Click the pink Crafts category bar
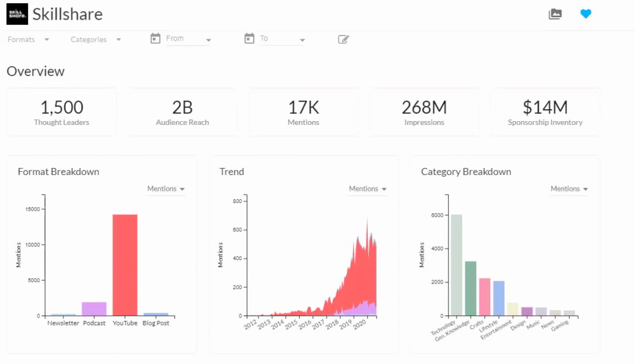The image size is (635, 364). (x=485, y=297)
